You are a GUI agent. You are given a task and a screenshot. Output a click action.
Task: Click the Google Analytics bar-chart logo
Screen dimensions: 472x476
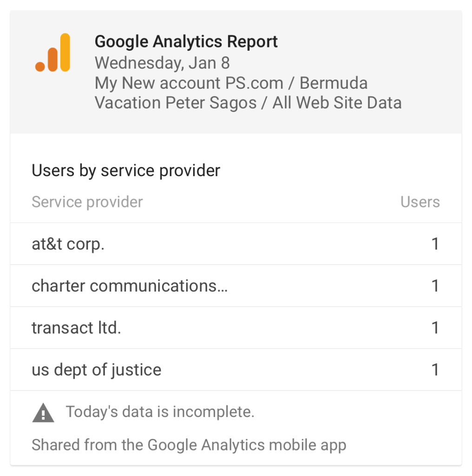coord(52,53)
